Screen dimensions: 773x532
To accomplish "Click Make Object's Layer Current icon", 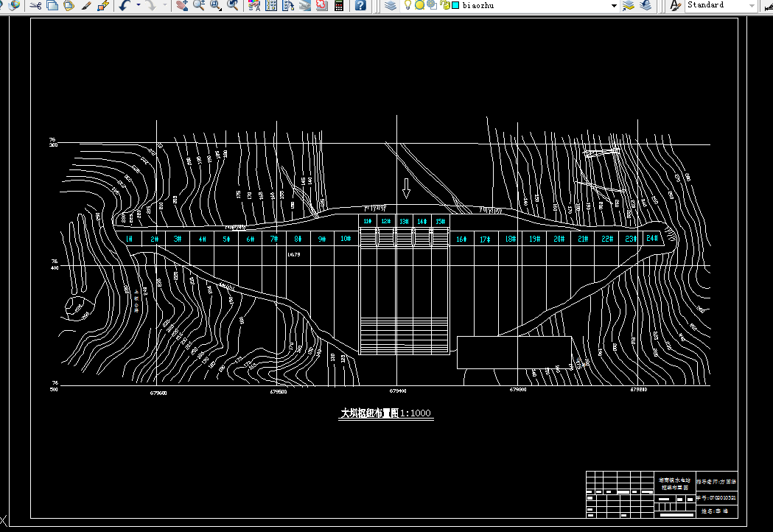I will [628, 5].
